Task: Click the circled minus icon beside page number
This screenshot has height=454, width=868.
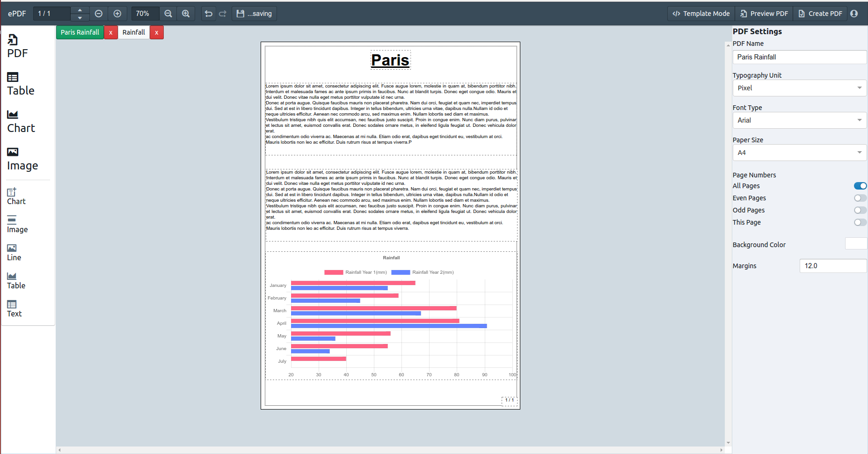Action: (x=99, y=14)
